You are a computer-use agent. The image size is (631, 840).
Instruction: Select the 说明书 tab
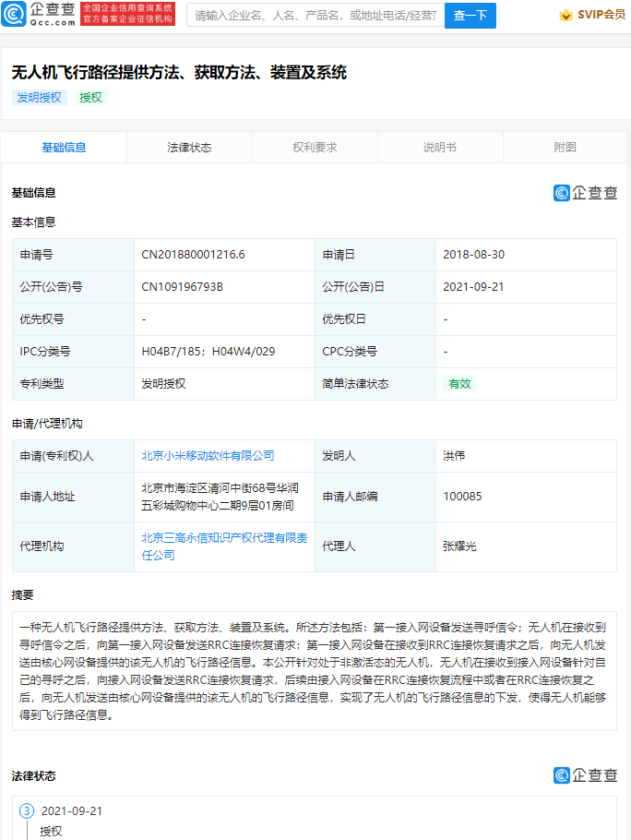[440, 148]
